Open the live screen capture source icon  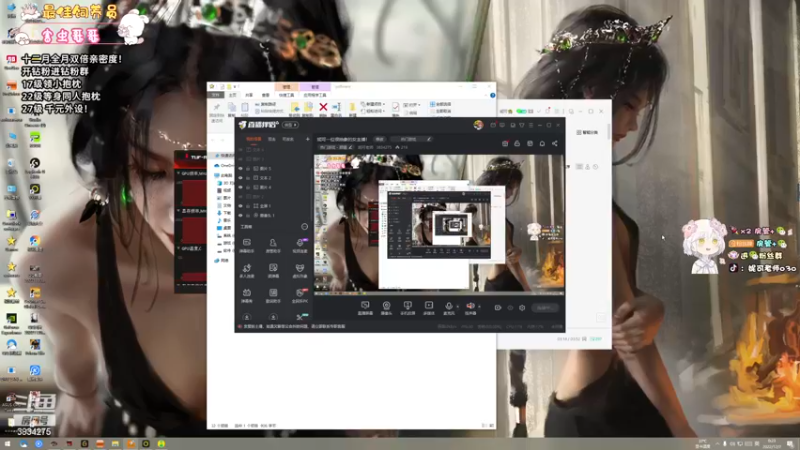(365, 305)
